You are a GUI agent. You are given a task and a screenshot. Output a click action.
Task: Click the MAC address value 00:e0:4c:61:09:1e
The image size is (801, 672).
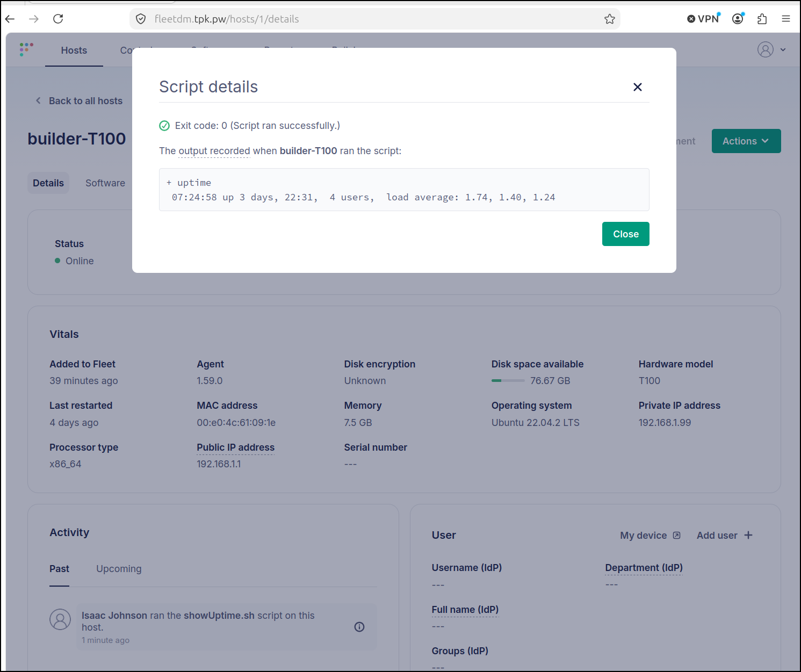[236, 423]
